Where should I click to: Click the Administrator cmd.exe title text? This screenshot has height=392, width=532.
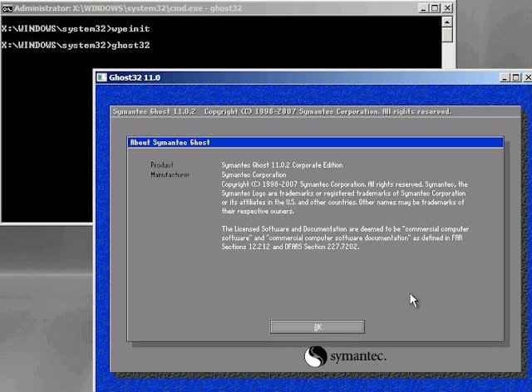(x=128, y=8)
